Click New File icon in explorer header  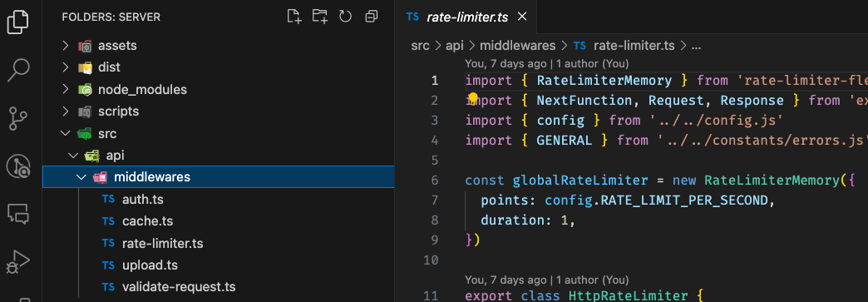point(294,17)
